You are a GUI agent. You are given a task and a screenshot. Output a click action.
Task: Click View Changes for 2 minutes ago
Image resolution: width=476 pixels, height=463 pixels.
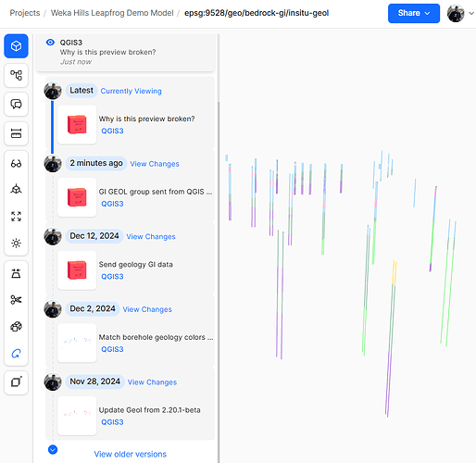(x=155, y=164)
